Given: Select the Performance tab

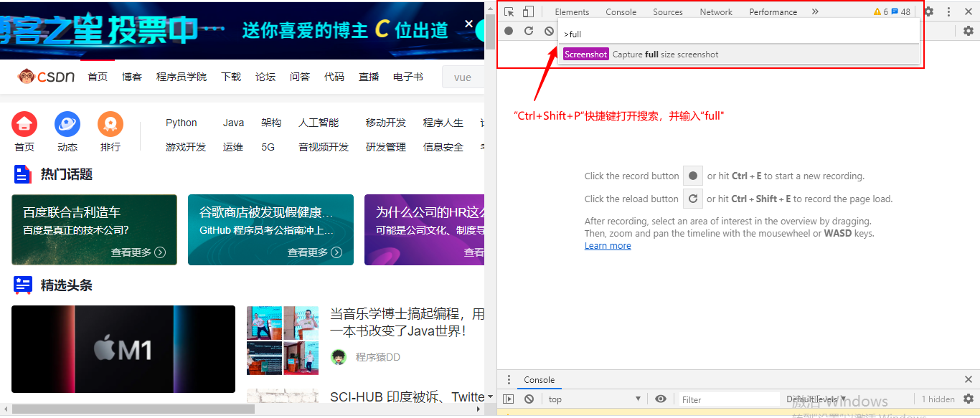Looking at the screenshot, I should coord(773,12).
